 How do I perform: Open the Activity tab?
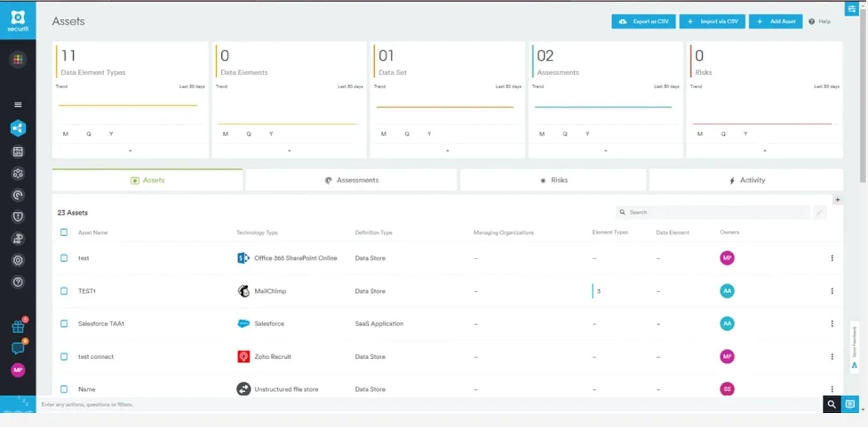(x=746, y=180)
